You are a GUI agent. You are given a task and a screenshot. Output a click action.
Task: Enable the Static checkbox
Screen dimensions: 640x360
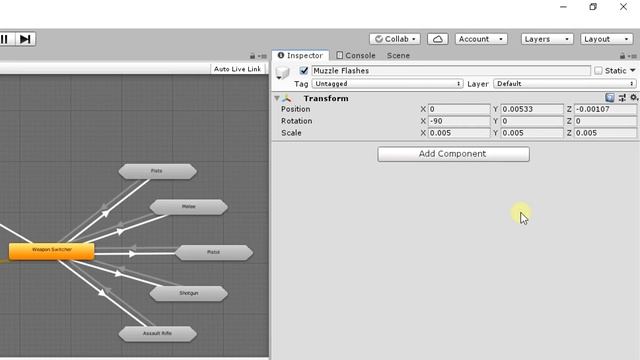pos(598,71)
